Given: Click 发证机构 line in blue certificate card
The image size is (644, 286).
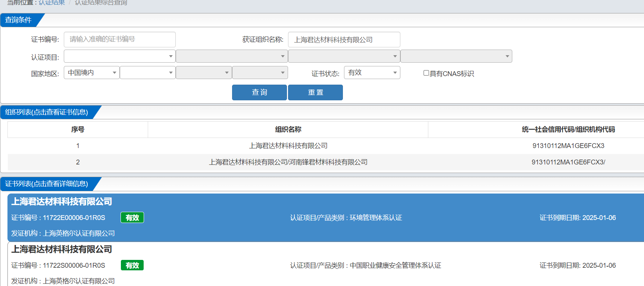Looking at the screenshot, I should pyautogui.click(x=63, y=233).
